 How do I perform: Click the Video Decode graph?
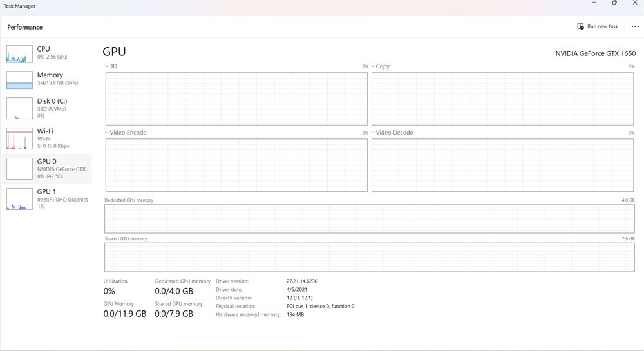(503, 165)
